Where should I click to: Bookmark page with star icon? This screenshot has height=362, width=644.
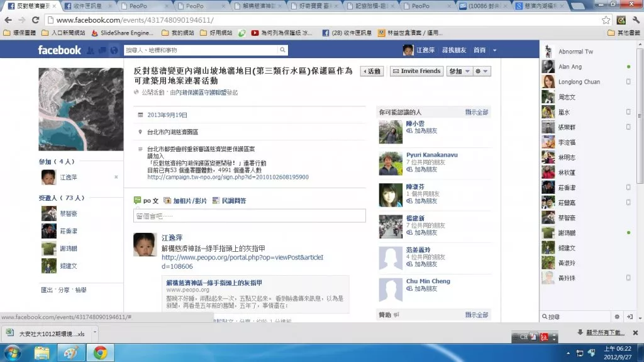pyautogui.click(x=606, y=20)
